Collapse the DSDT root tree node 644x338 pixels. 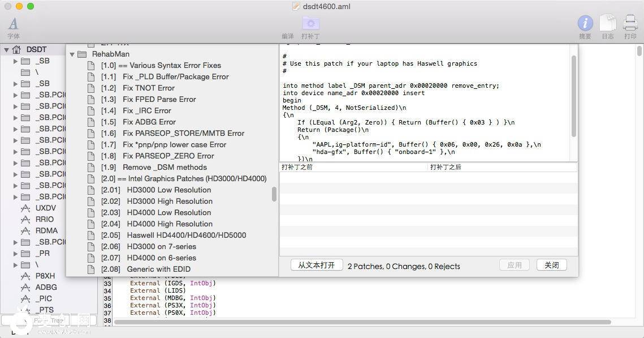tap(6, 50)
